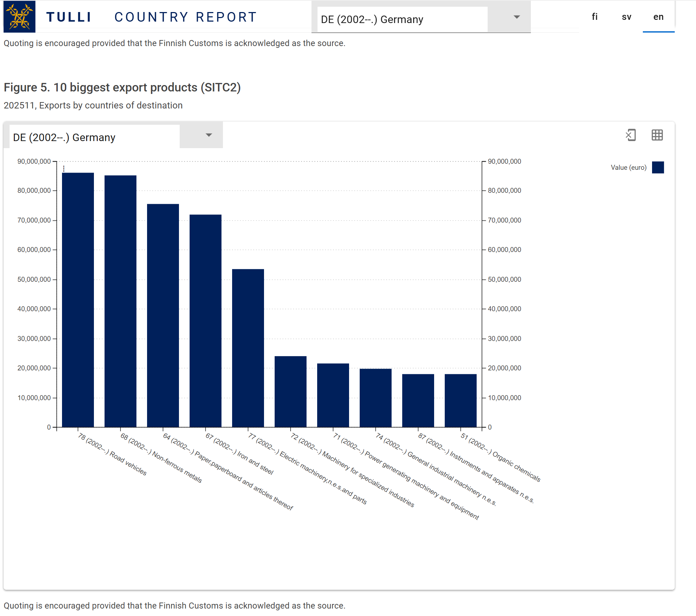Screen dimensions: 696x616
Task: Click the Tulli customs logo icon
Action: pyautogui.click(x=19, y=17)
